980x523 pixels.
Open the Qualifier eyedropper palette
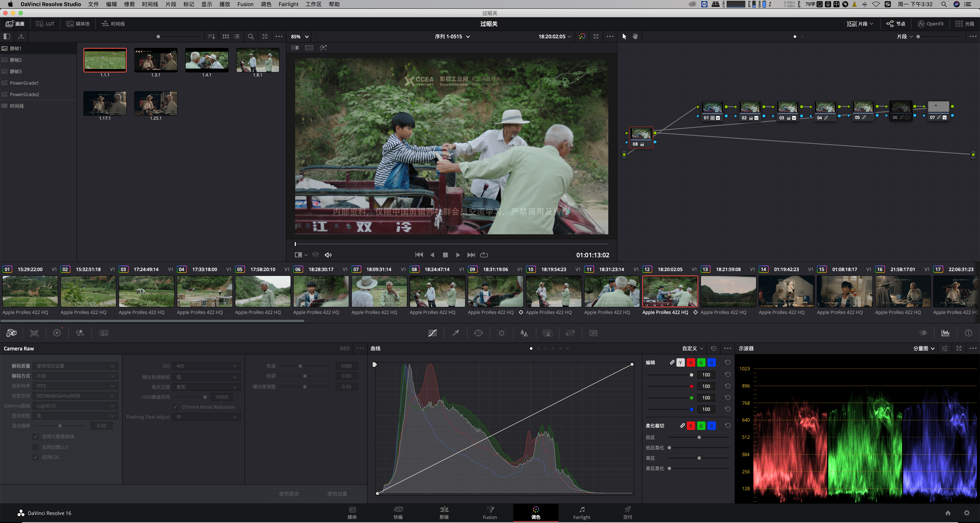click(455, 333)
